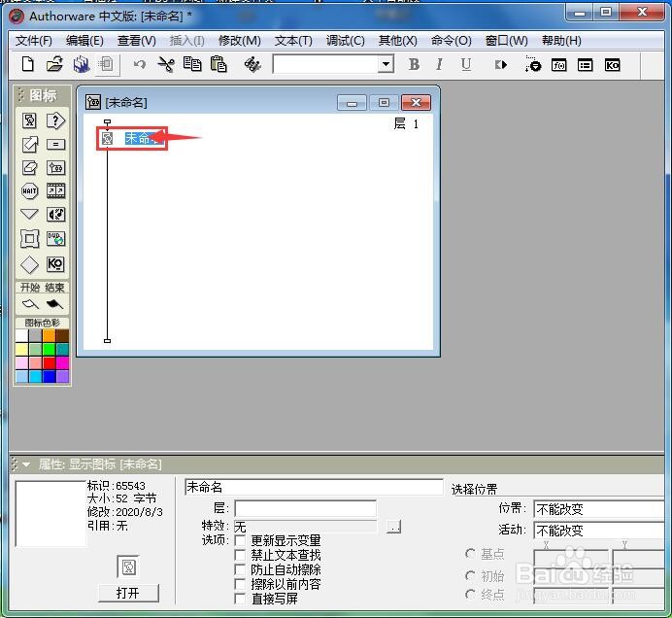Viewport: 672px width, 618px height.
Task: Open the 查看(V) menu
Action: point(137,41)
